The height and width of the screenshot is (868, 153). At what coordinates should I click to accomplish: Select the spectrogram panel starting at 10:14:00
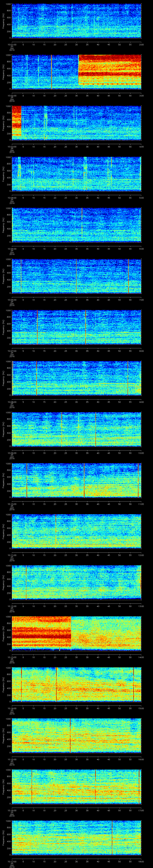[77, 685]
